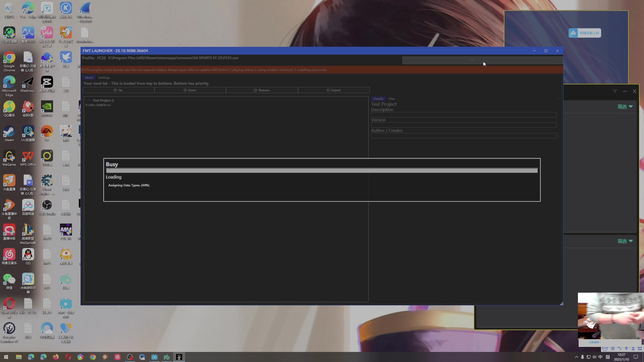This screenshot has width=644, height=362.
Task: Open Steam desktop shortcut
Action: [x=9, y=133]
